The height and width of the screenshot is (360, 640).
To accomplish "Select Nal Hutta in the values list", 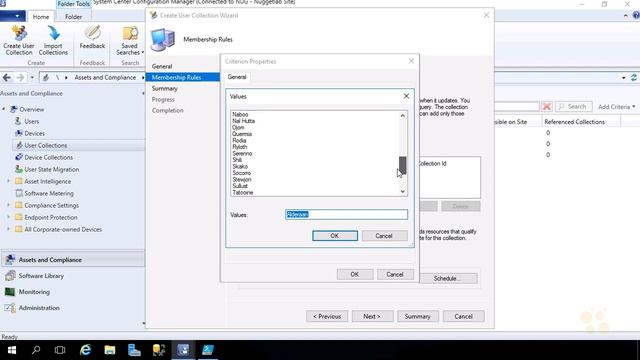I will (x=243, y=121).
